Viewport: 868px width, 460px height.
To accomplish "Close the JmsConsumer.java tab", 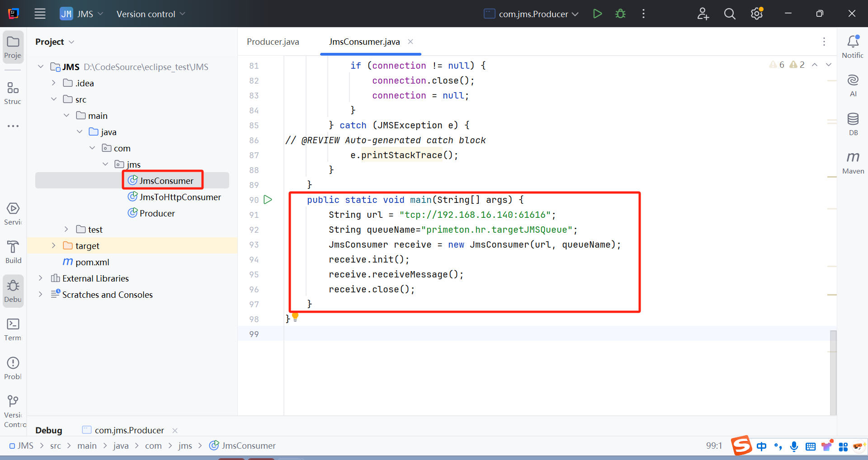I will 410,42.
